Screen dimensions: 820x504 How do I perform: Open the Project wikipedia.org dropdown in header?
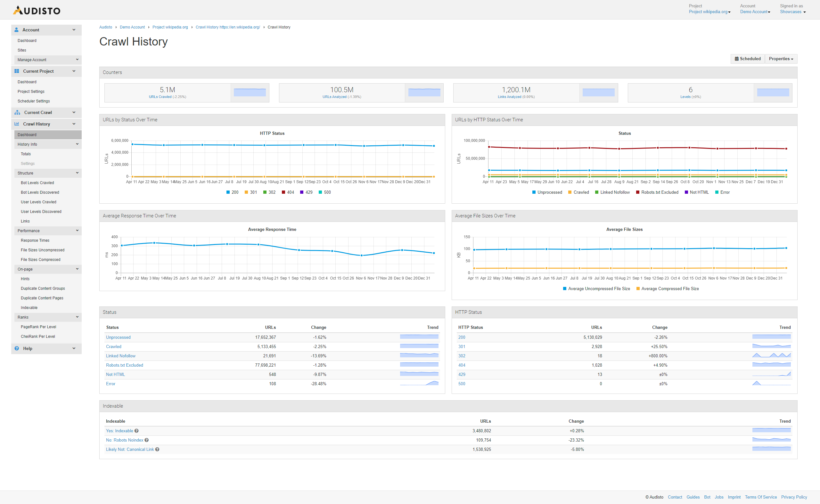coord(709,12)
